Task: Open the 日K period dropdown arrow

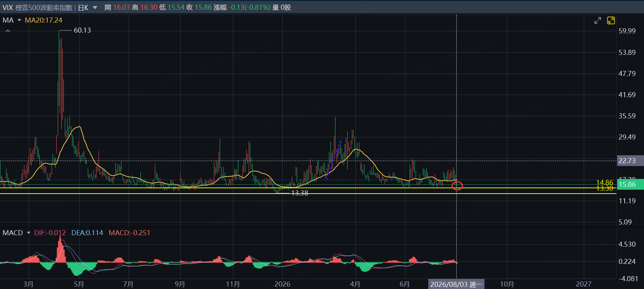Action: point(95,8)
